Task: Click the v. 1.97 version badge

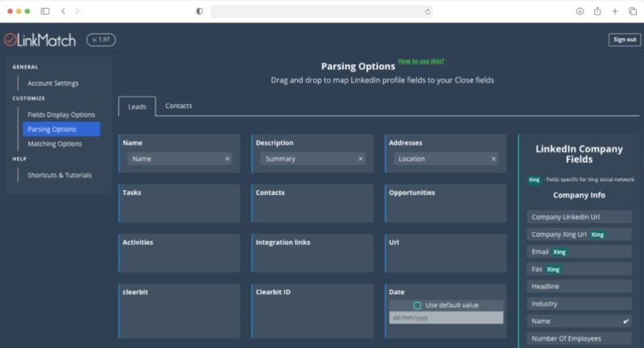Action: point(101,39)
